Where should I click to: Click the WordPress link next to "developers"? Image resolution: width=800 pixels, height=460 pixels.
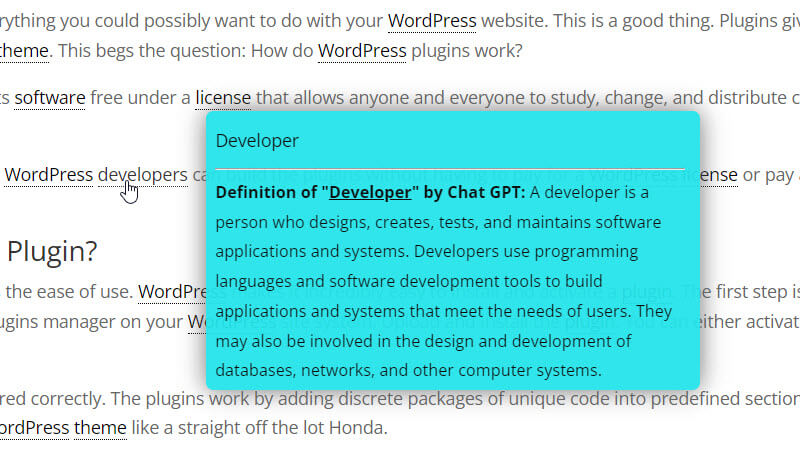[x=48, y=175]
